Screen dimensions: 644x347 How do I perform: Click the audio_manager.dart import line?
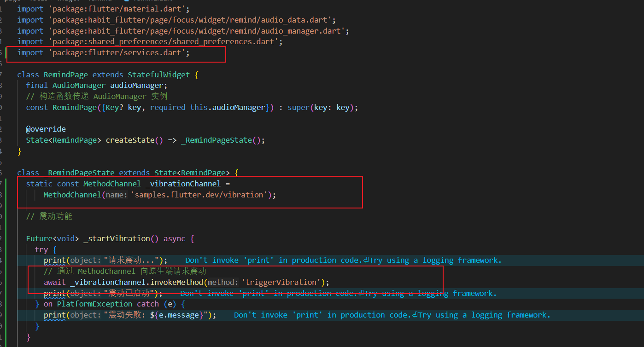(x=183, y=31)
